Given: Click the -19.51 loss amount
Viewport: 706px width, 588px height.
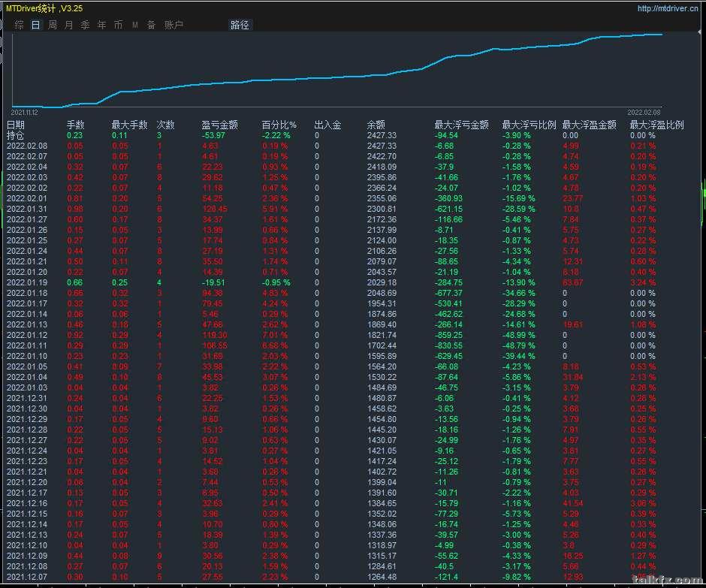Looking at the screenshot, I should pyautogui.click(x=213, y=282).
